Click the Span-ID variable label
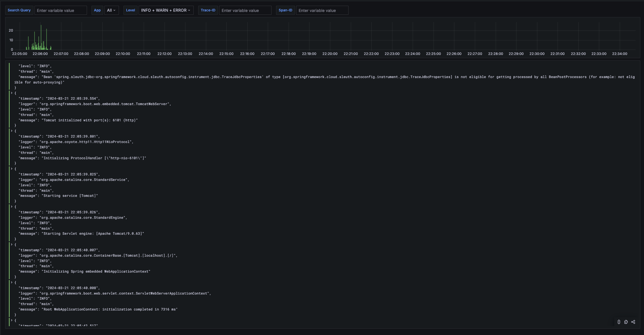Viewport: 644px width, 335px height. (285, 10)
